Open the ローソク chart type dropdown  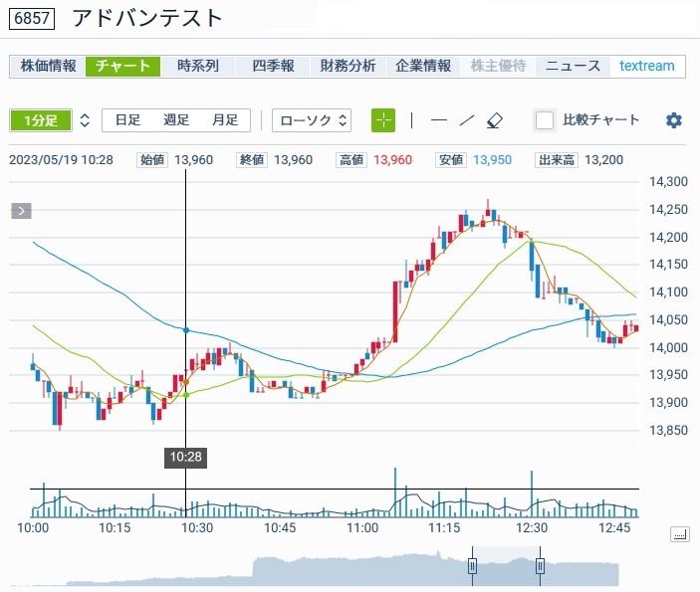[x=313, y=120]
